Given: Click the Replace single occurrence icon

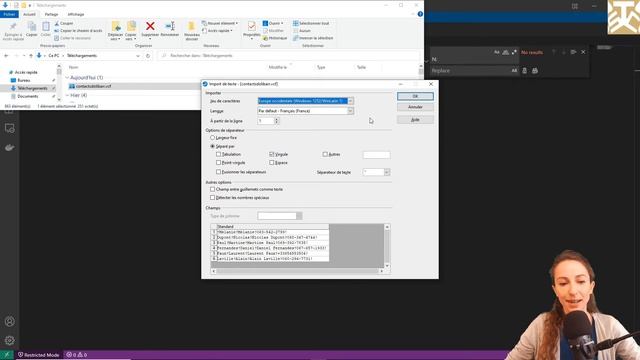Looking at the screenshot, I should [524, 71].
